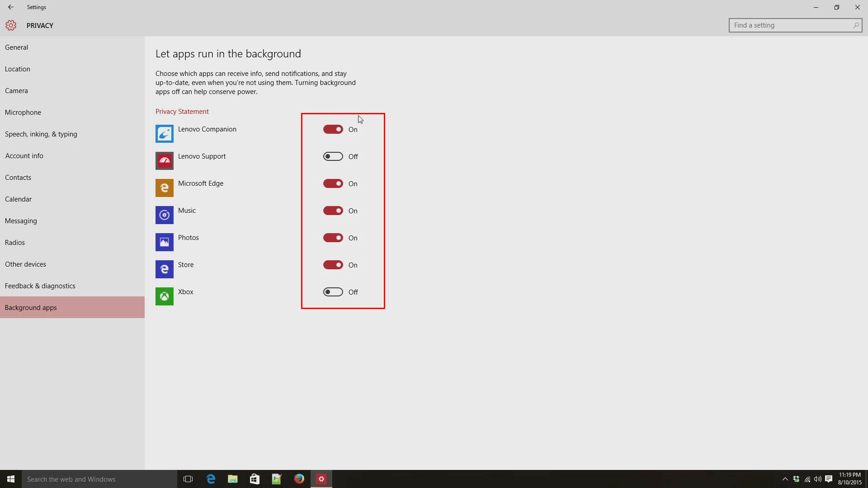The height and width of the screenshot is (488, 868).
Task: Switch off Store background toggle
Action: point(333,265)
